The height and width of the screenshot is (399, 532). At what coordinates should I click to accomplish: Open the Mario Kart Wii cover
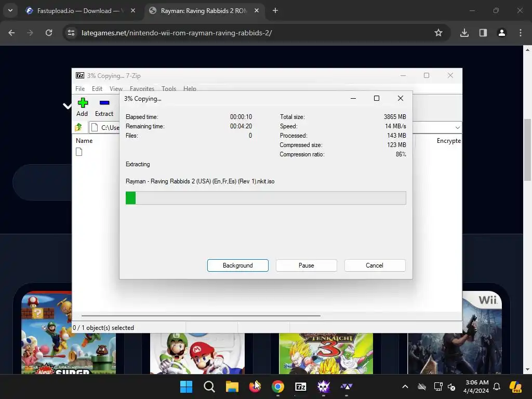197,353
